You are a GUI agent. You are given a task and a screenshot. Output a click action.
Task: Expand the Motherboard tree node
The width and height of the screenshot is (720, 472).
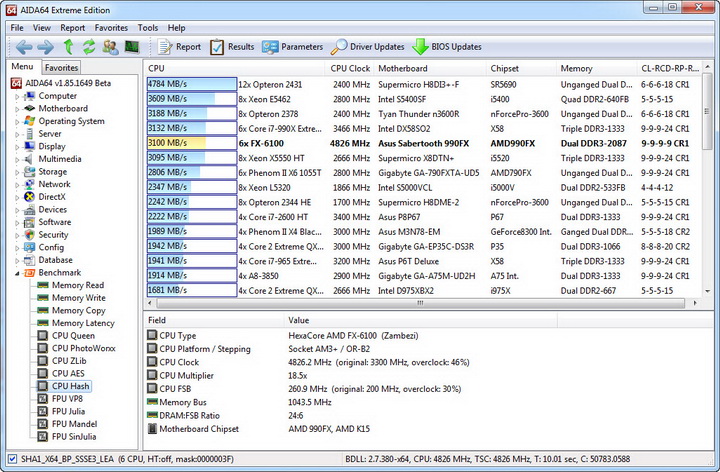click(17, 109)
